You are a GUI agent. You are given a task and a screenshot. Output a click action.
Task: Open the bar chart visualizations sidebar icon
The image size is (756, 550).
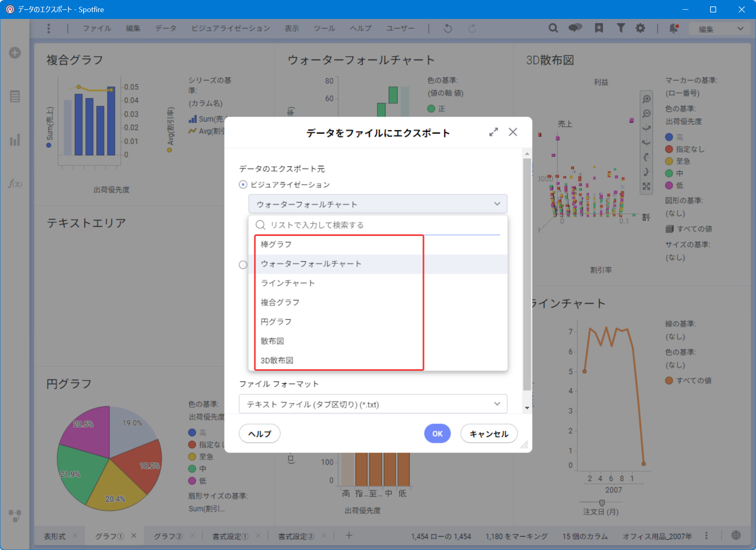pyautogui.click(x=15, y=141)
